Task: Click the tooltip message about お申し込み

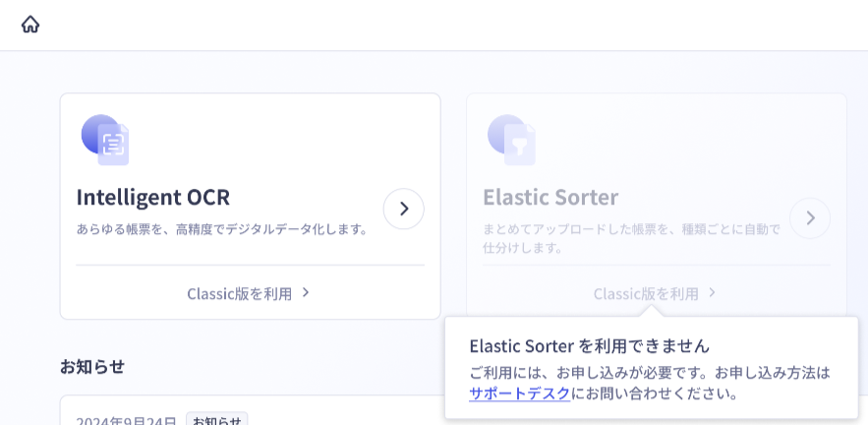Action: (x=650, y=383)
